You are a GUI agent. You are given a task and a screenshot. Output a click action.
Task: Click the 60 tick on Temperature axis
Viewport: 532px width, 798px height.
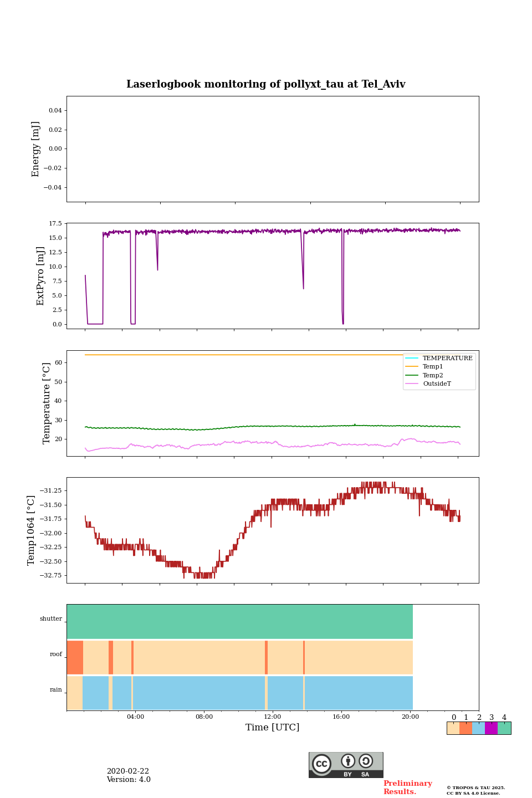(58, 362)
